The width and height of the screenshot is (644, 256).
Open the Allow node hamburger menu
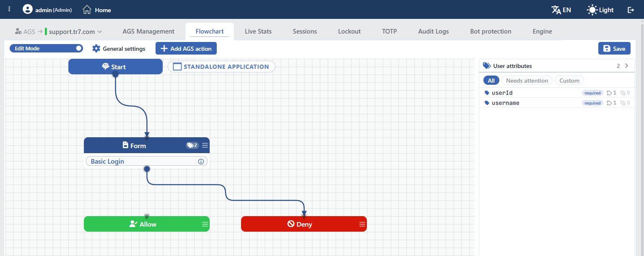coord(205,224)
